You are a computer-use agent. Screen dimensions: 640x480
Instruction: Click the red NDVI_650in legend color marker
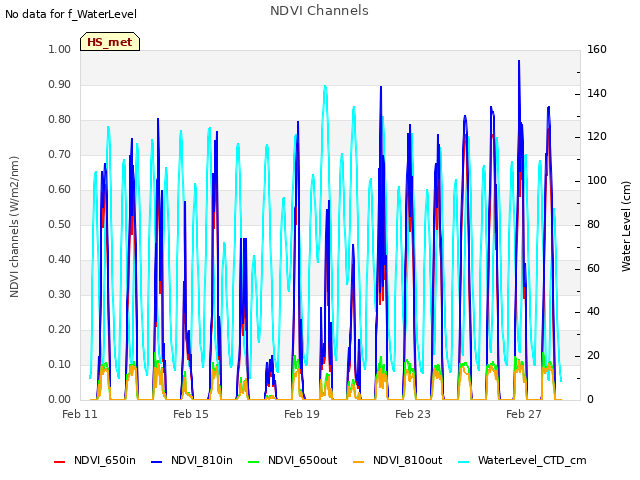coord(60,462)
